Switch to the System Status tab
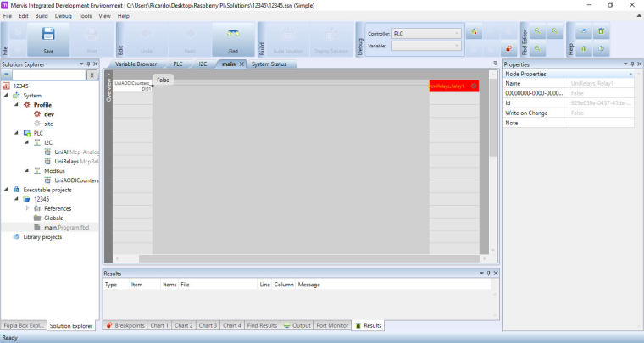This screenshot has height=343, width=644. (273, 64)
